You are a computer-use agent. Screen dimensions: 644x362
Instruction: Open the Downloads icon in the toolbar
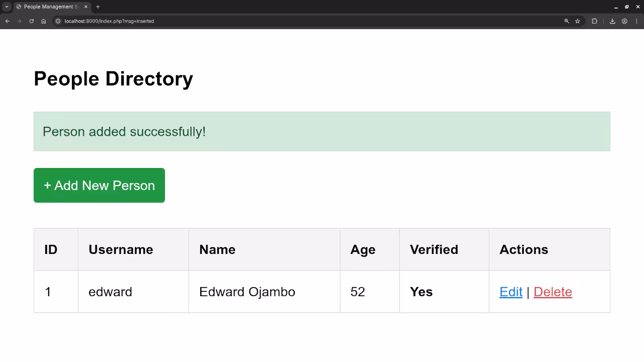click(x=613, y=21)
